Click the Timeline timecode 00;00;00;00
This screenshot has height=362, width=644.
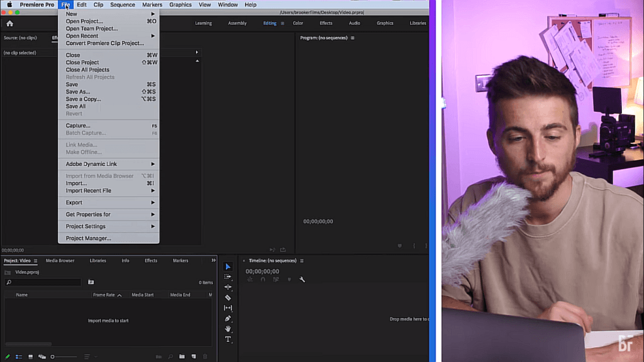(262, 271)
